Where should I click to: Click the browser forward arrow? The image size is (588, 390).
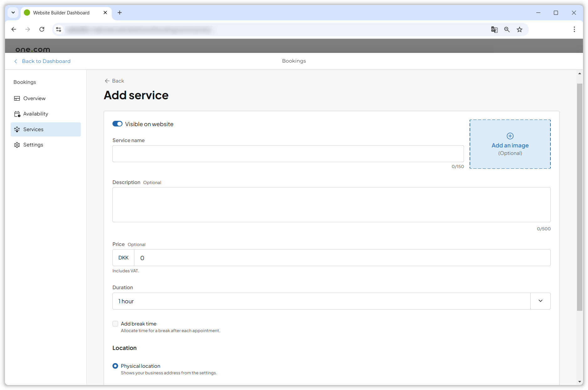tap(28, 29)
